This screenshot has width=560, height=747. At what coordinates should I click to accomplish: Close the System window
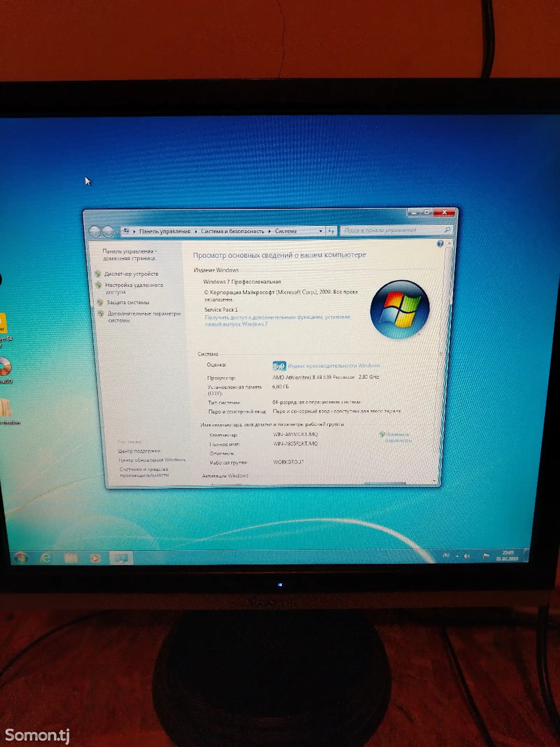444,212
